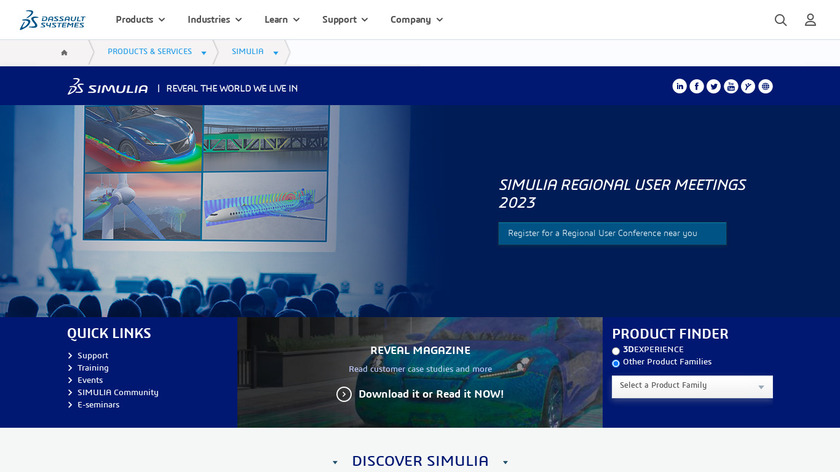This screenshot has height=472, width=840.
Task: Click chevron icon next to SIMULIA Community
Action: [70, 392]
